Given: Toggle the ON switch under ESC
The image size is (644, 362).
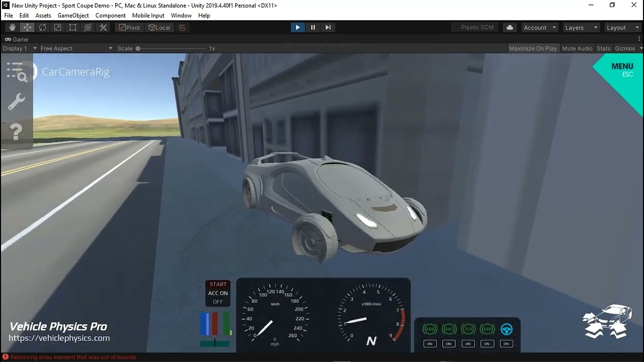Looking at the screenshot, I should point(449,344).
